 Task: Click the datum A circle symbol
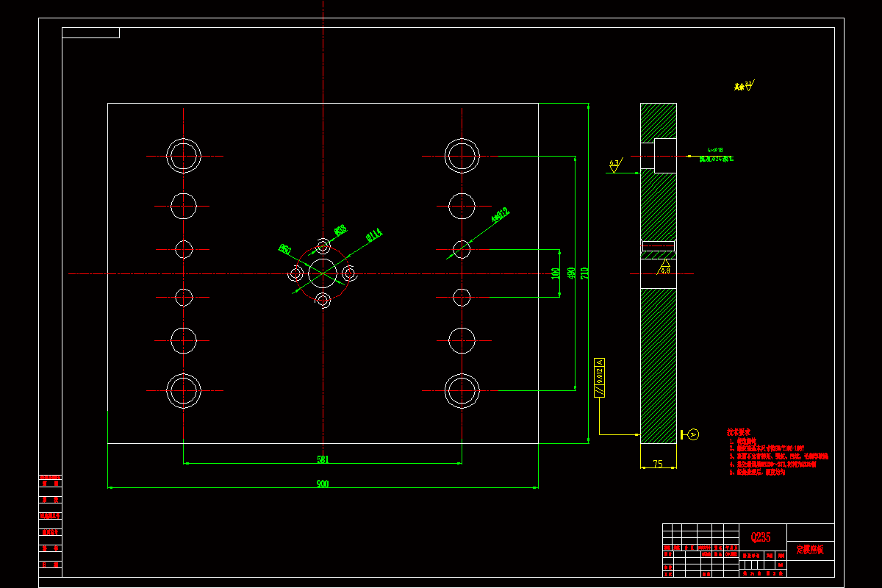[693, 434]
